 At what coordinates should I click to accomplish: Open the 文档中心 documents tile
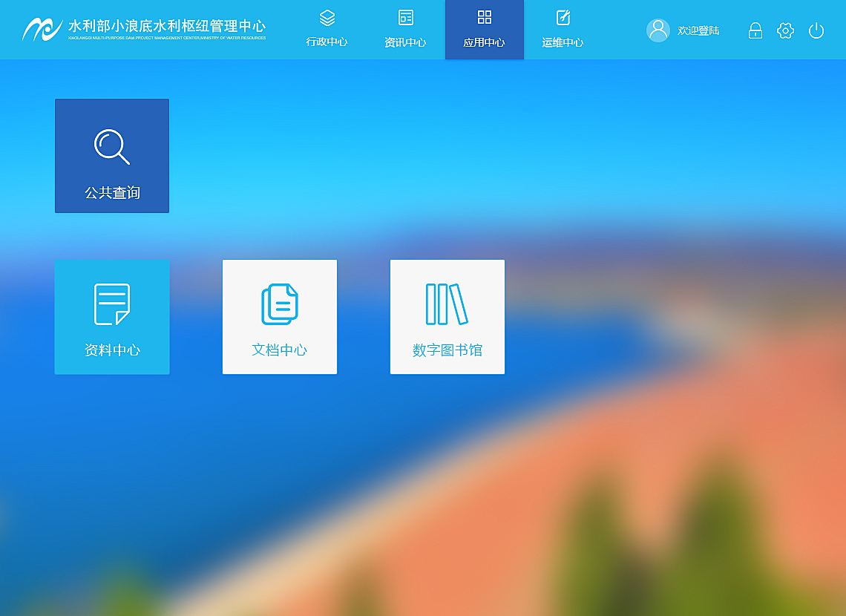280,317
